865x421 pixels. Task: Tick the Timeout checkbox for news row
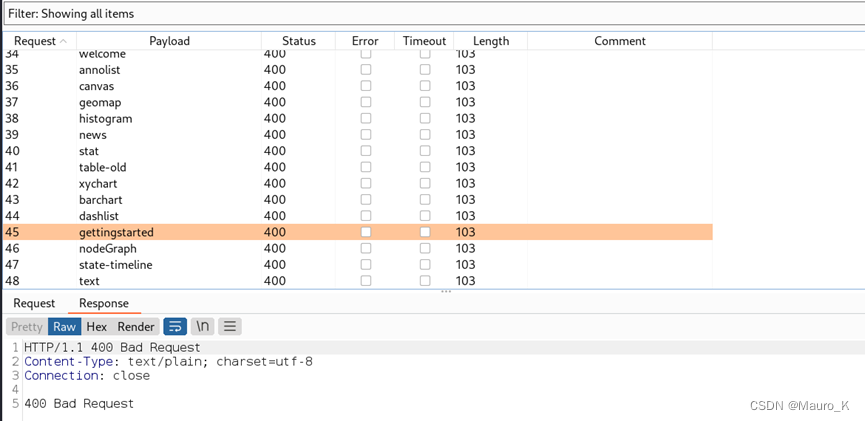tap(425, 135)
